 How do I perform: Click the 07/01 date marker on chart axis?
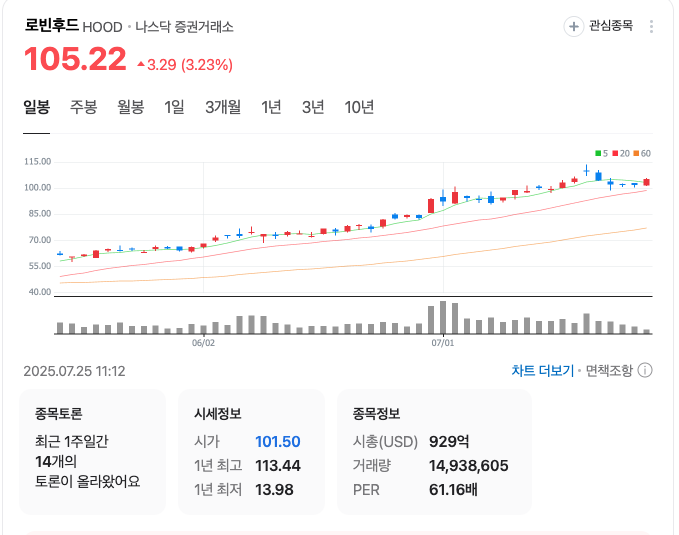tap(443, 343)
